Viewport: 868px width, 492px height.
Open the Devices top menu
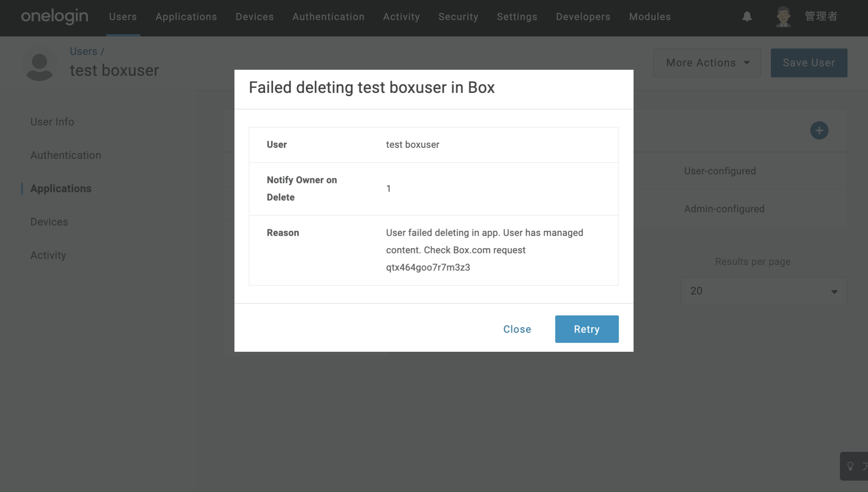coord(255,17)
